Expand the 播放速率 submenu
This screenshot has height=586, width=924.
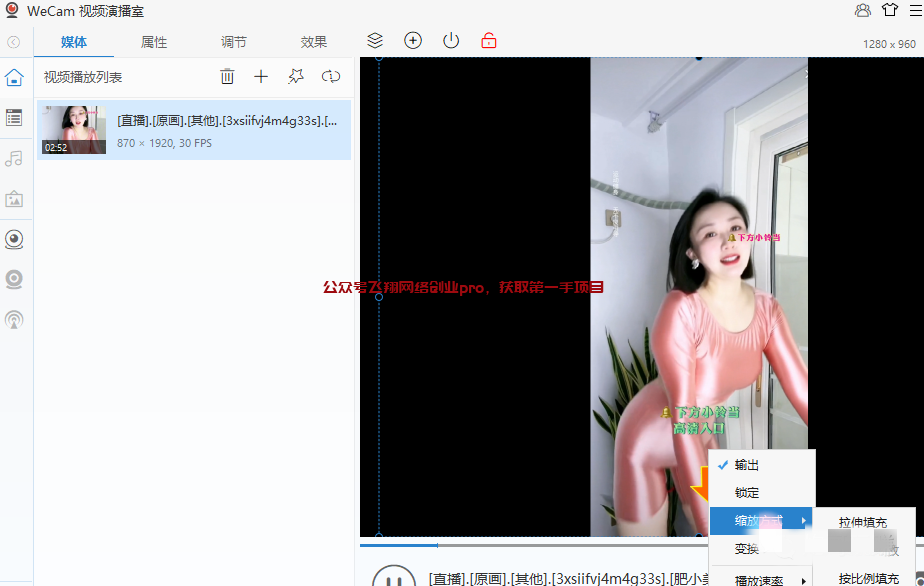(759, 580)
